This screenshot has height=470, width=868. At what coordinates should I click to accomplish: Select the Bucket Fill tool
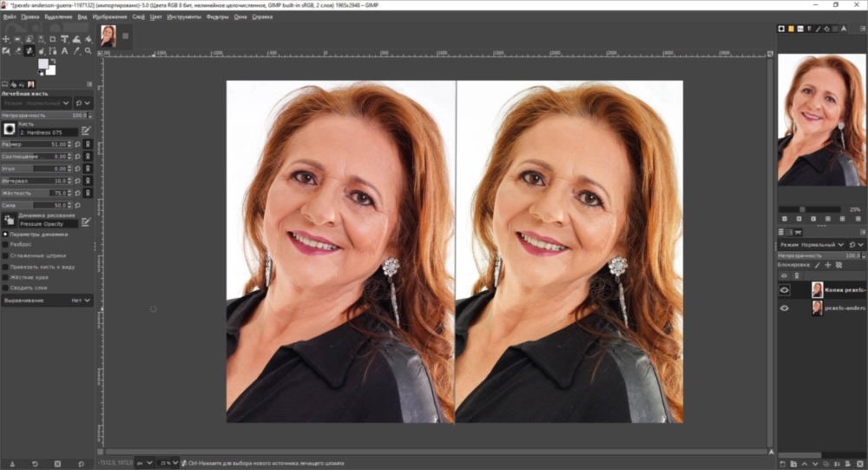pyautogui.click(x=88, y=39)
